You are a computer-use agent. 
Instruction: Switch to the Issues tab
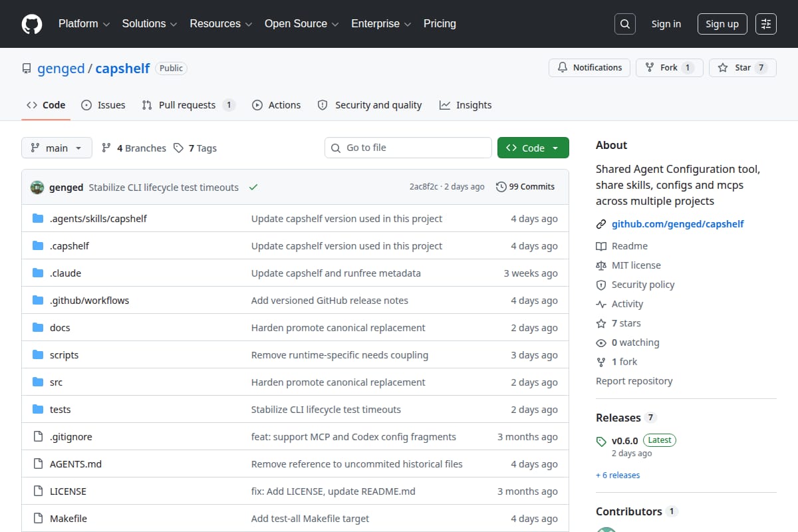point(103,105)
